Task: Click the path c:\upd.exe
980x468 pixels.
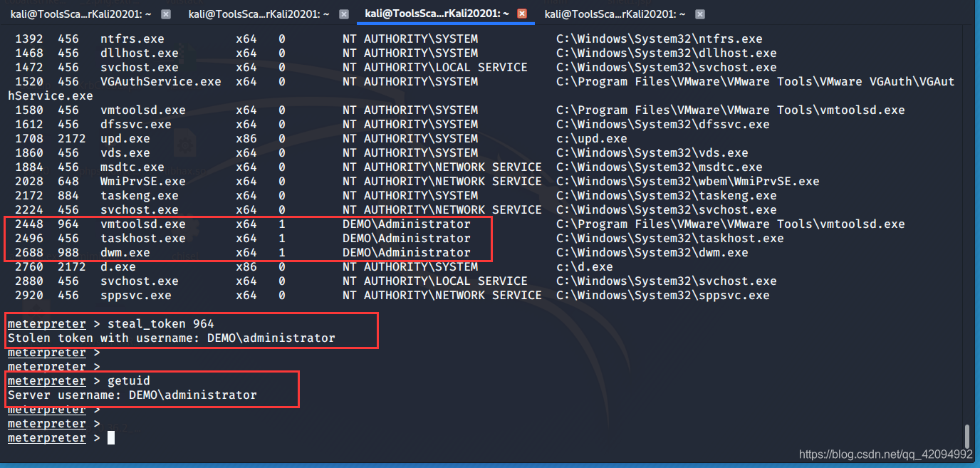Action: 592,138
